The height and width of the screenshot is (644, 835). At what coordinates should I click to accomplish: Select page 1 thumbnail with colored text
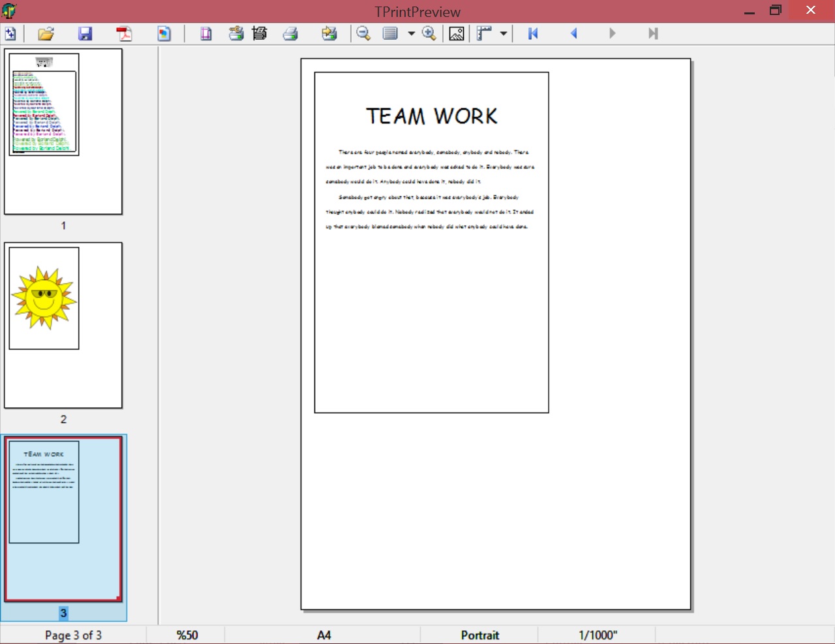click(63, 131)
